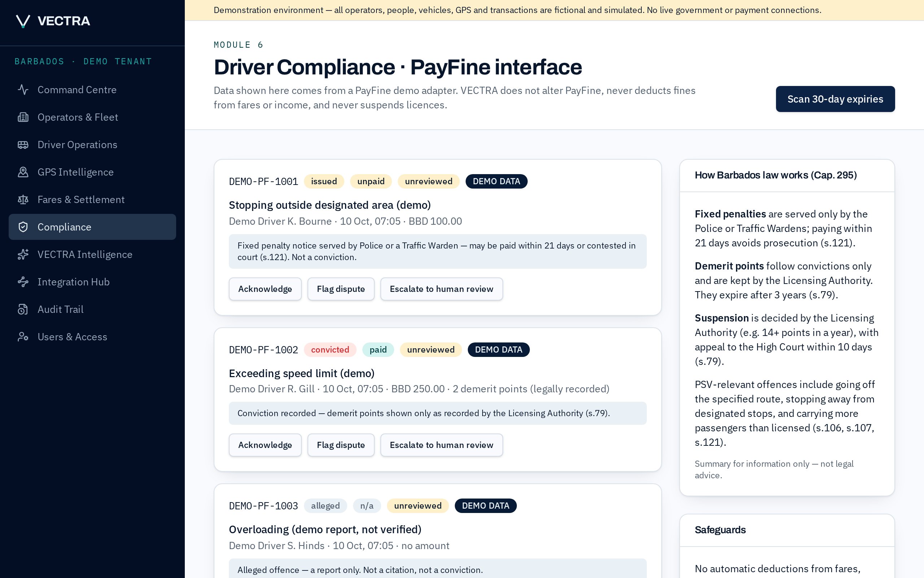Acknowledge fine DEMO-PF-1002
Image resolution: width=924 pixels, height=578 pixels.
(x=265, y=445)
